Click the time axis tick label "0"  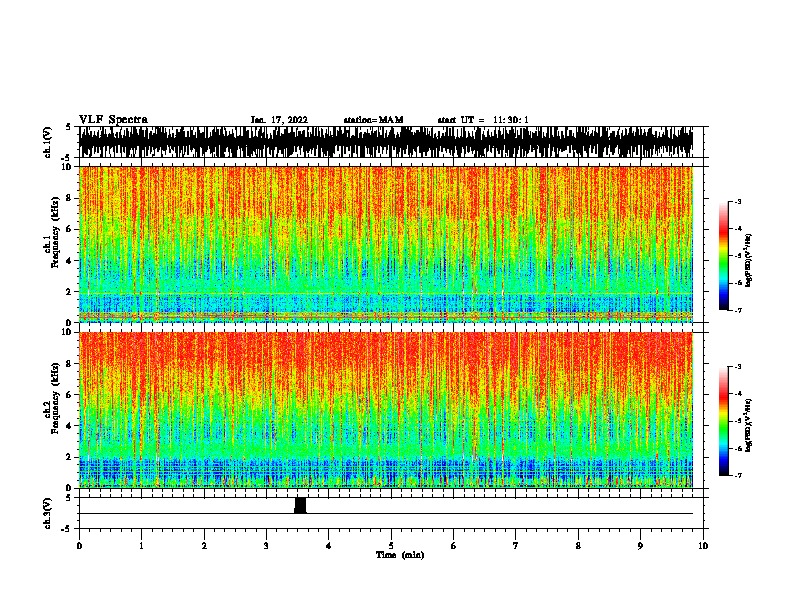pyautogui.click(x=79, y=546)
